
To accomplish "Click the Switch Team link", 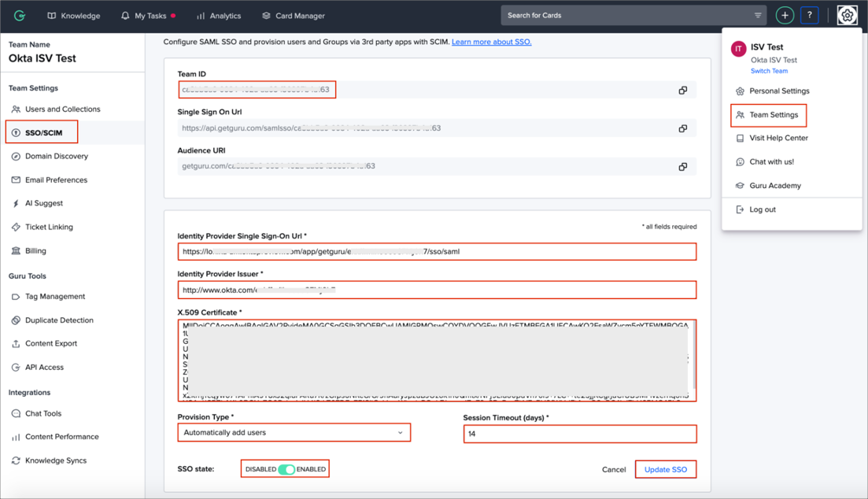I will point(768,71).
